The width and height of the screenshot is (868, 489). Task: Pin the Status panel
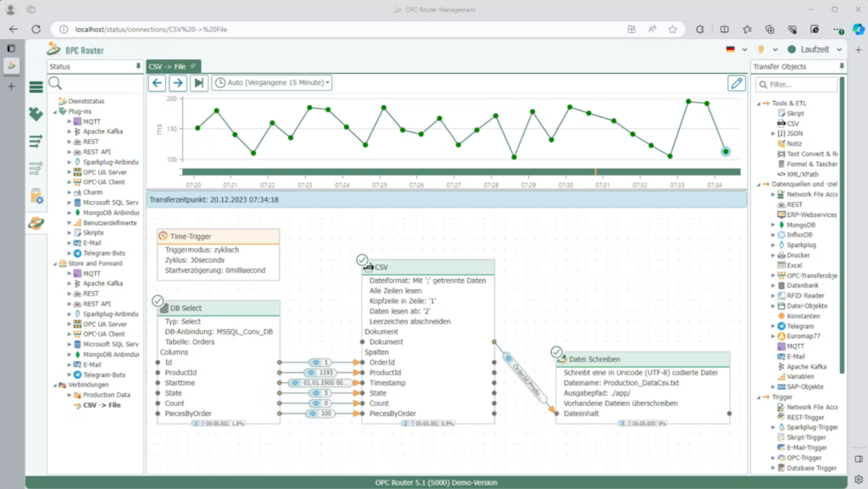(x=138, y=66)
